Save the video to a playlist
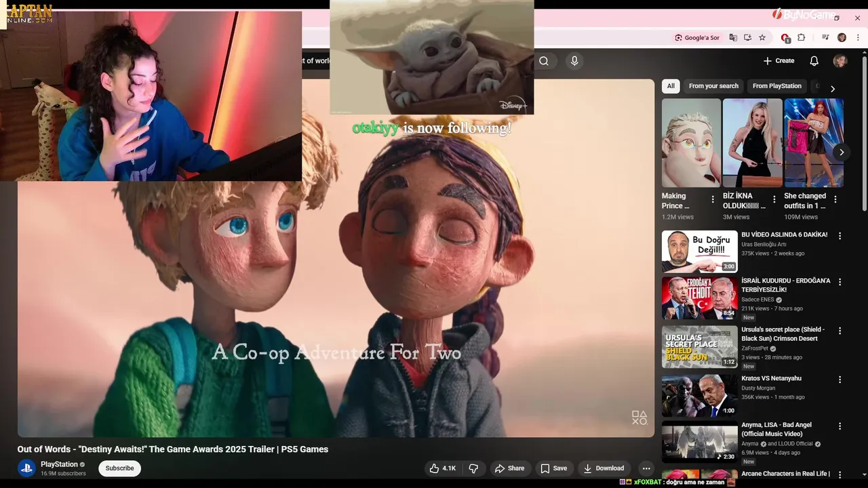This screenshot has height=488, width=868. tap(553, 468)
